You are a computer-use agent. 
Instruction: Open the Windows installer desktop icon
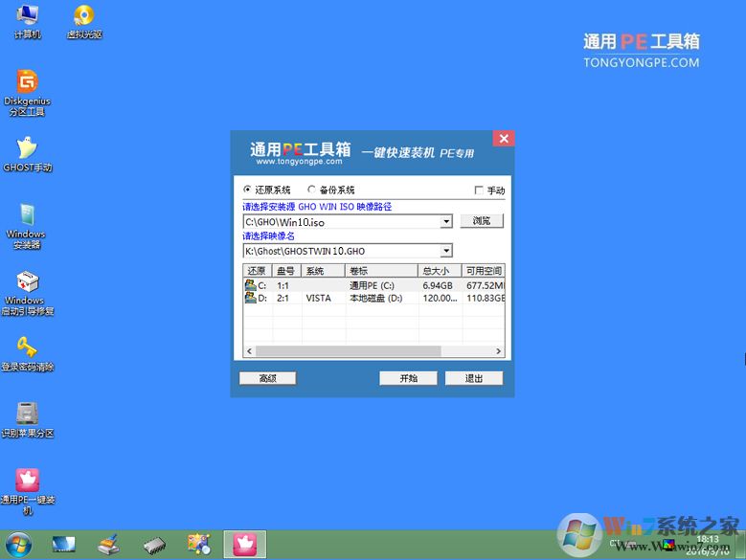pyautogui.click(x=26, y=217)
